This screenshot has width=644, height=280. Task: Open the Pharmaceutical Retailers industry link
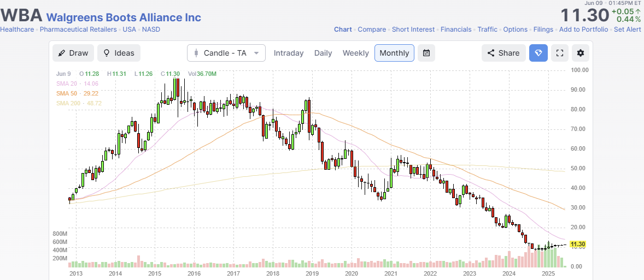(78, 29)
